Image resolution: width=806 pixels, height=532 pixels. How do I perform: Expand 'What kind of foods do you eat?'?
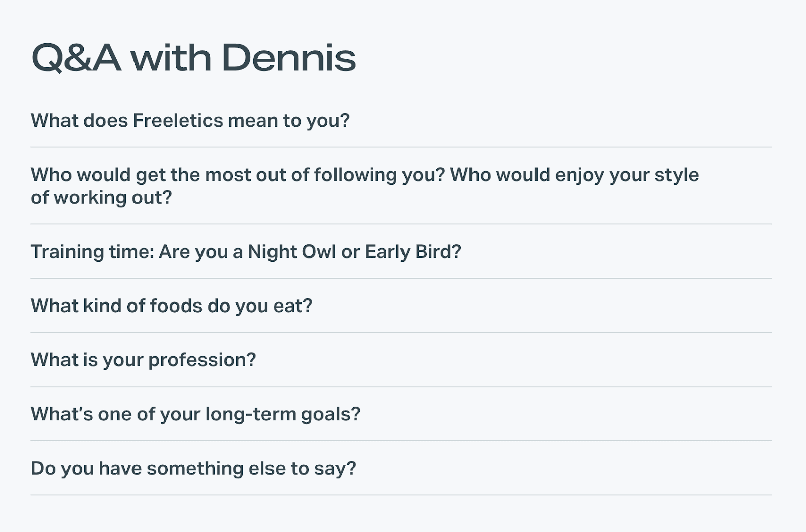[171, 306]
